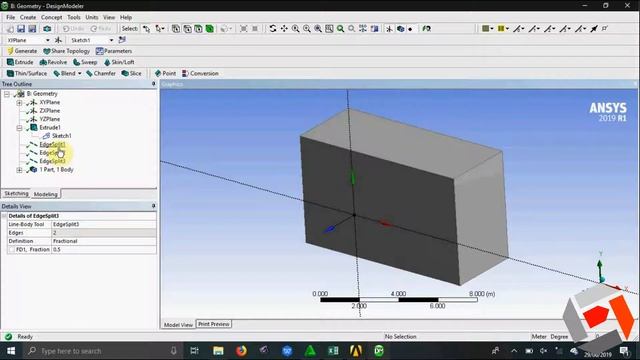Collapse the Extrude1 tree node

point(19,128)
